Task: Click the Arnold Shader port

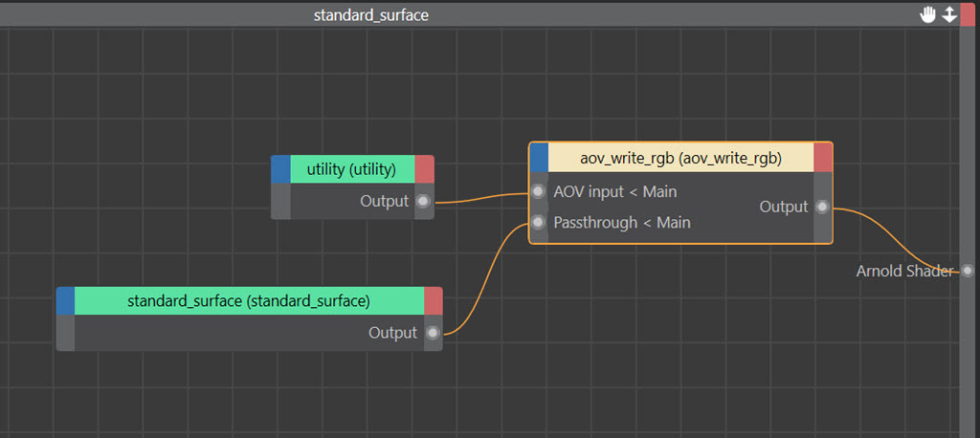Action: (968, 271)
